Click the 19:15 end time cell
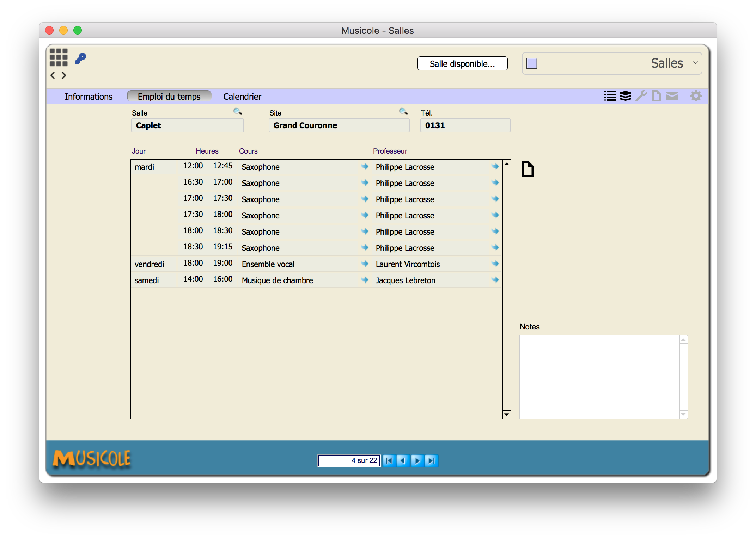756x539 pixels. click(223, 247)
